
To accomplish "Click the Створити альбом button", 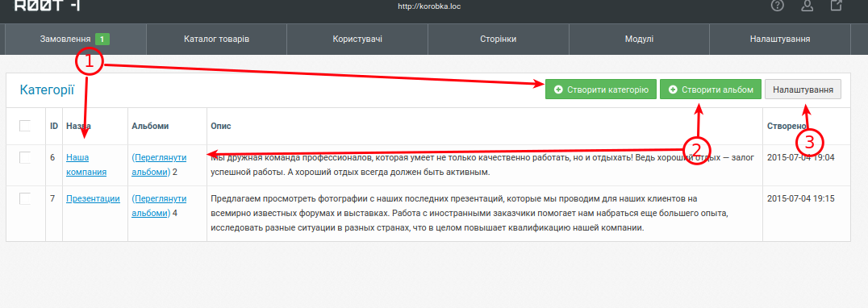I will (x=711, y=89).
